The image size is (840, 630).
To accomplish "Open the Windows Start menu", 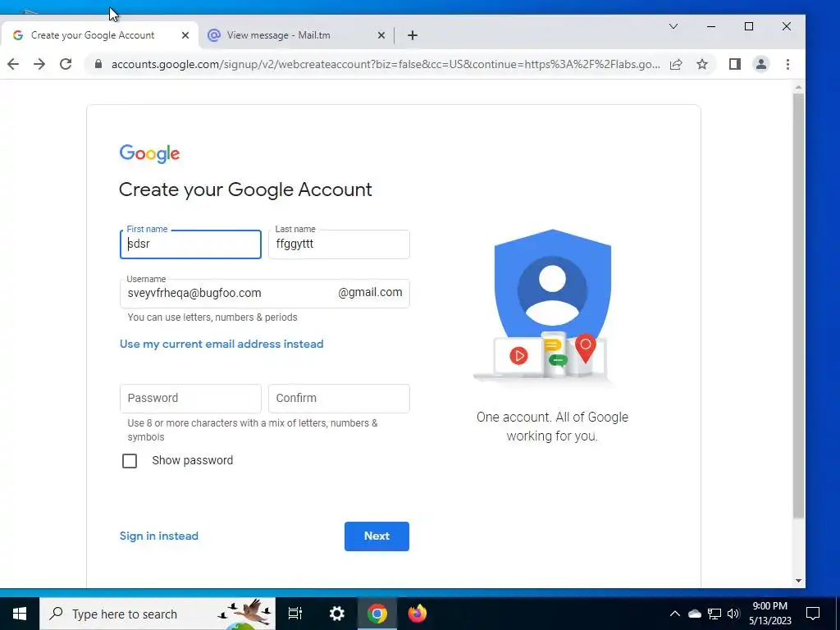I will click(x=20, y=614).
